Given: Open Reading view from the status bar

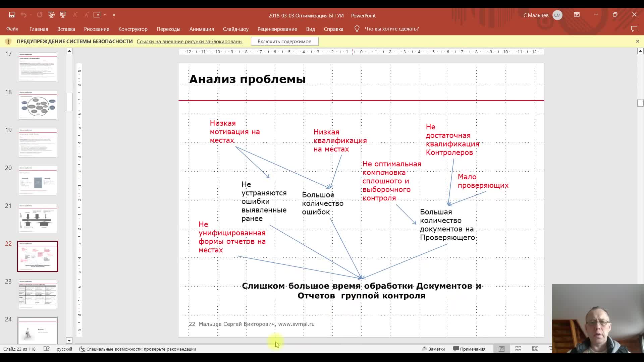Looking at the screenshot, I should (535, 349).
